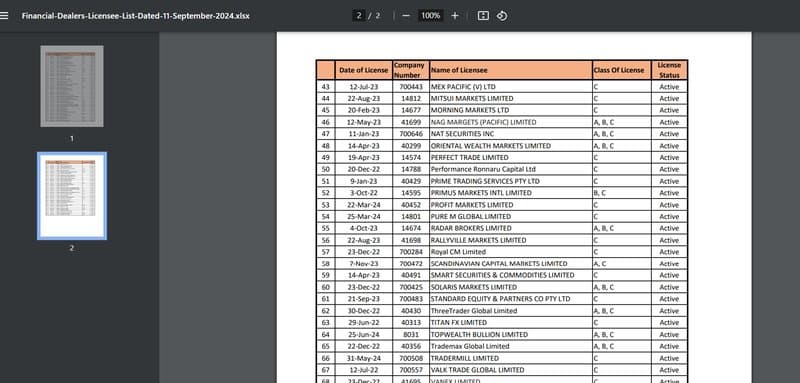The height and width of the screenshot is (383, 800).
Task: Click Active status for TITAN FX row
Action: tap(669, 322)
